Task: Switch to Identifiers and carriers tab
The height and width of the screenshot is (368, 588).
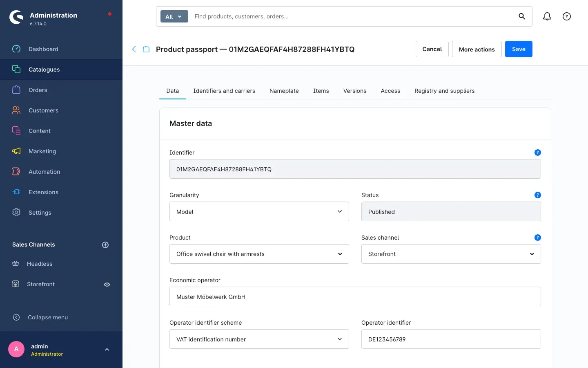Action: pos(224,91)
